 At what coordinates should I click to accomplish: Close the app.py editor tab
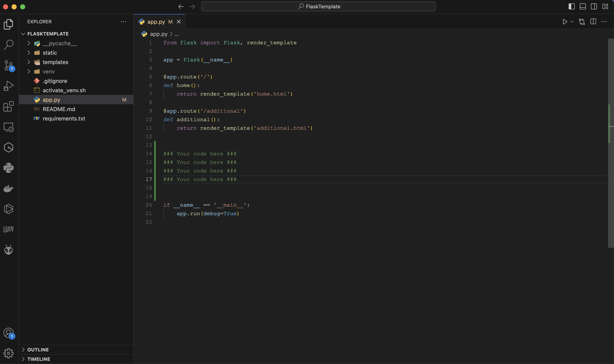(x=179, y=22)
